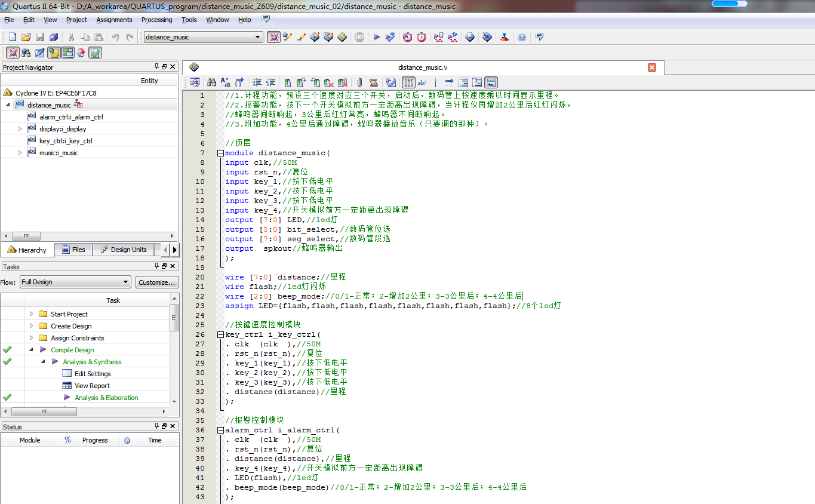Open the Processing menu
This screenshot has width=815, height=504.
[x=156, y=20]
